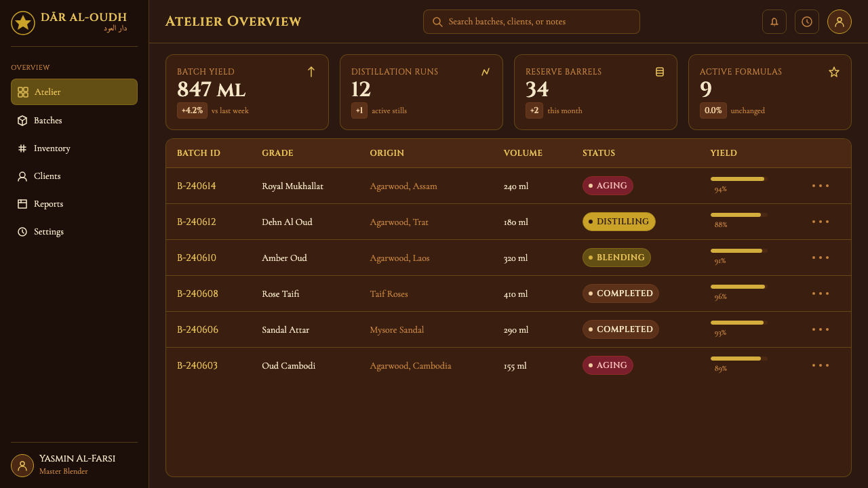Viewport: 868px width, 488px height.
Task: Click the +4.2% change badge
Action: (192, 110)
